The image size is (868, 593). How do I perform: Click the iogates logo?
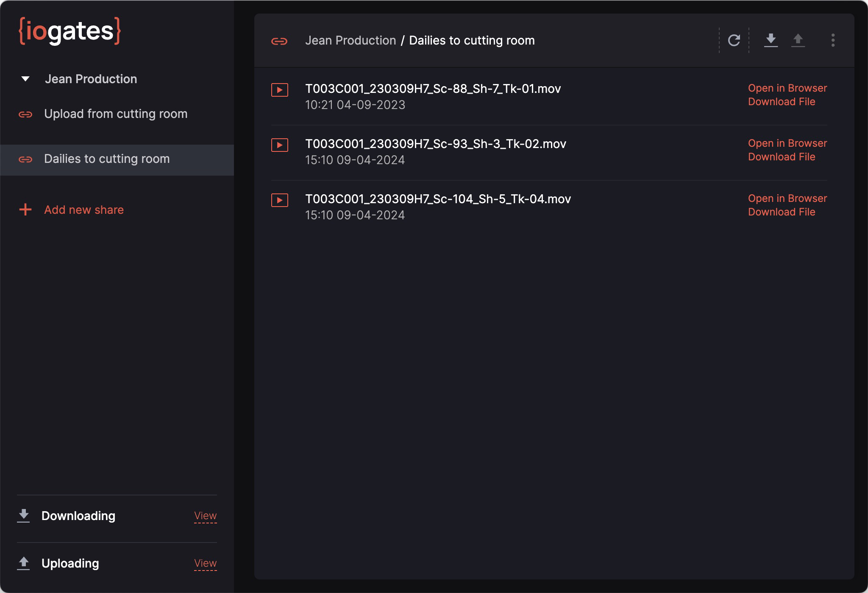pyautogui.click(x=70, y=31)
